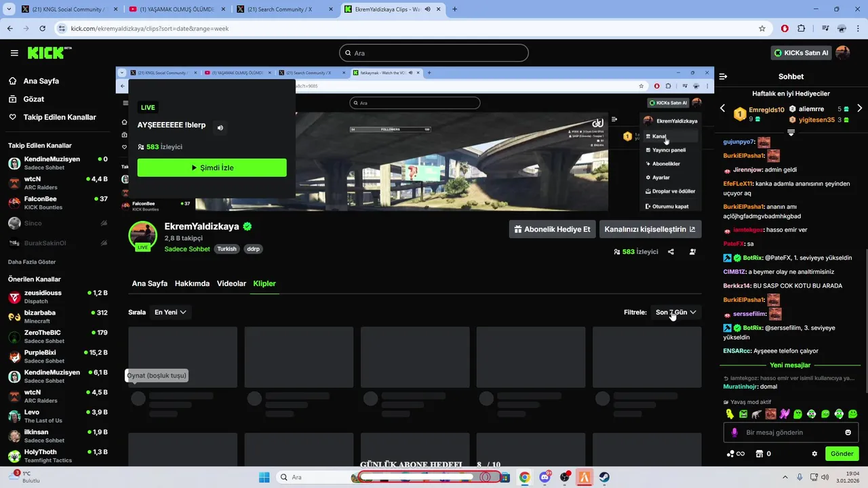Click the user icon beside share
Viewport: 868px width, 488px height.
point(692,251)
